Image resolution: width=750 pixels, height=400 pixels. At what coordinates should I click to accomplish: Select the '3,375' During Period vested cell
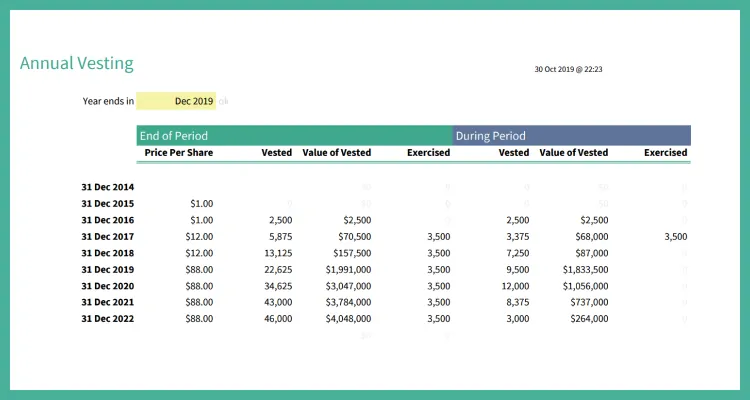pyautogui.click(x=518, y=236)
